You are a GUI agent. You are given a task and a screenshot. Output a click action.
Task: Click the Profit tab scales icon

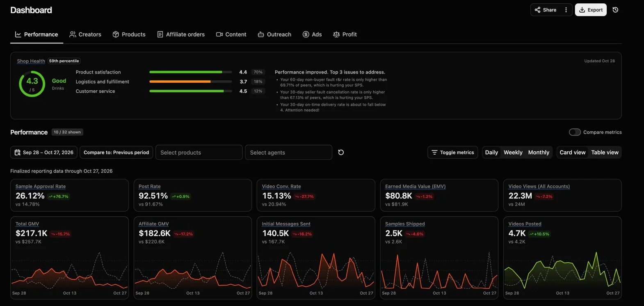(336, 34)
